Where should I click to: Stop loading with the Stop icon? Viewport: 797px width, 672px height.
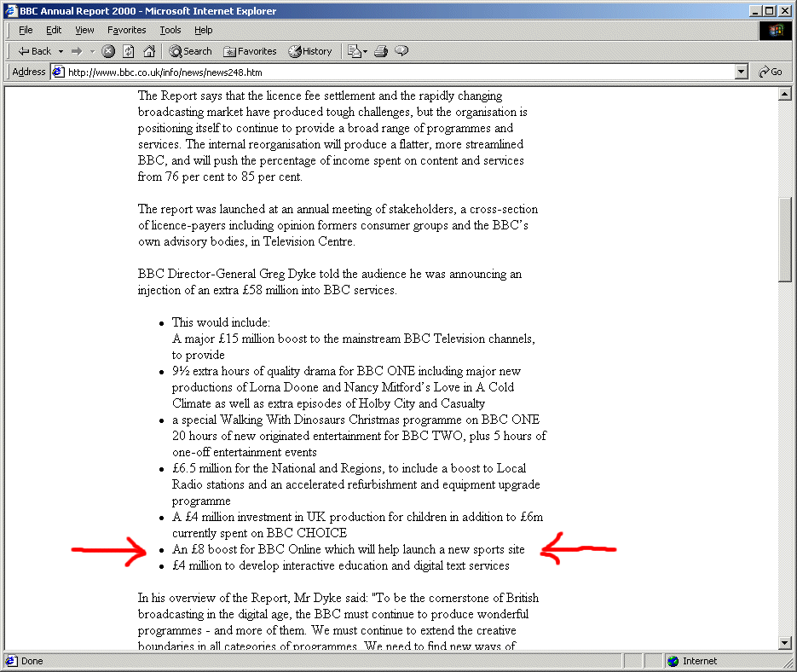(x=108, y=51)
